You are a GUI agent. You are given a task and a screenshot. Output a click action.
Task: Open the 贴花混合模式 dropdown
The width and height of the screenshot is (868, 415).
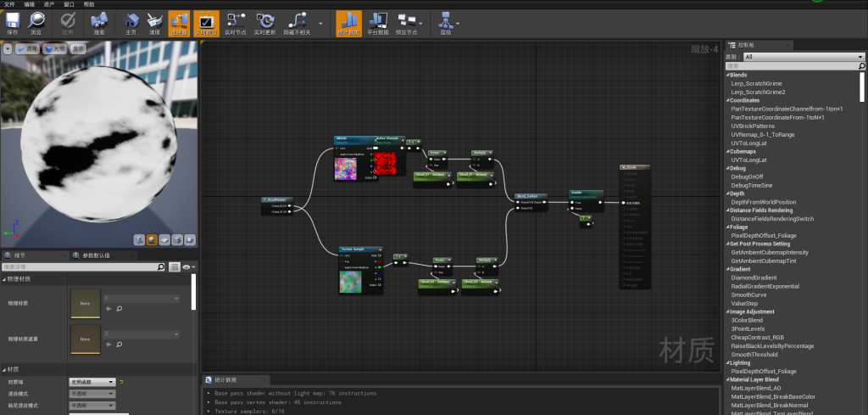pos(92,406)
